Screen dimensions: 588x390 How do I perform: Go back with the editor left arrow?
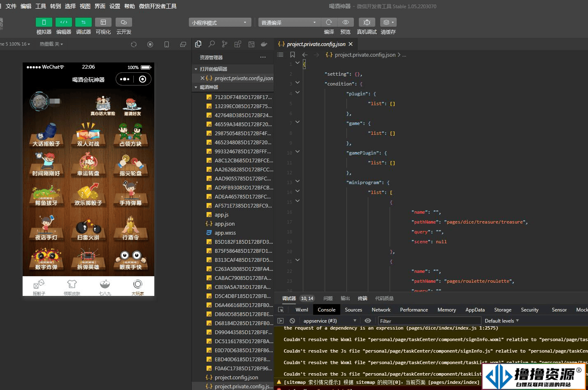[x=305, y=55]
